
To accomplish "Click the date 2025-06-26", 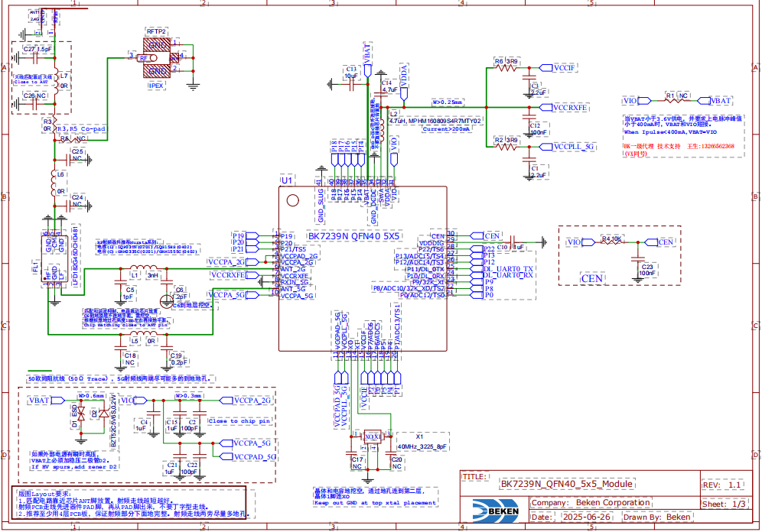I will pyautogui.click(x=586, y=517).
